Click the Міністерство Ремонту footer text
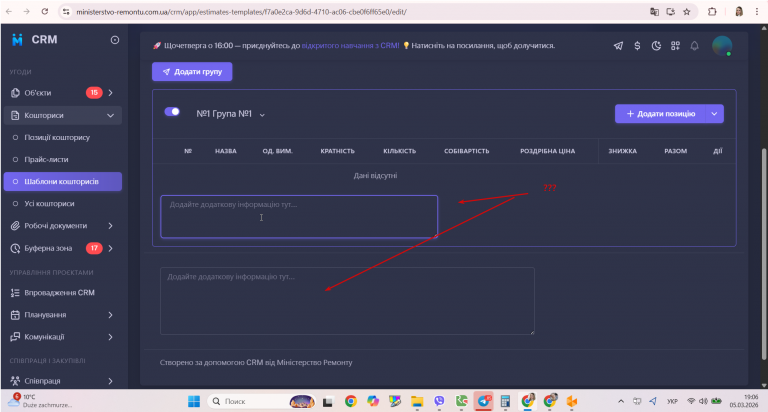The width and height of the screenshot is (768, 412). [314, 363]
